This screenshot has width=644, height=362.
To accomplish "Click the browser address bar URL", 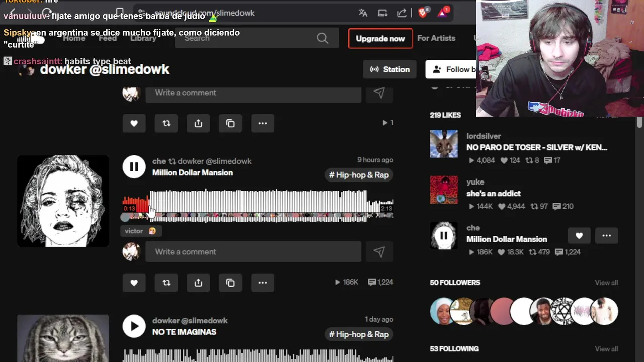I will pos(204,13).
